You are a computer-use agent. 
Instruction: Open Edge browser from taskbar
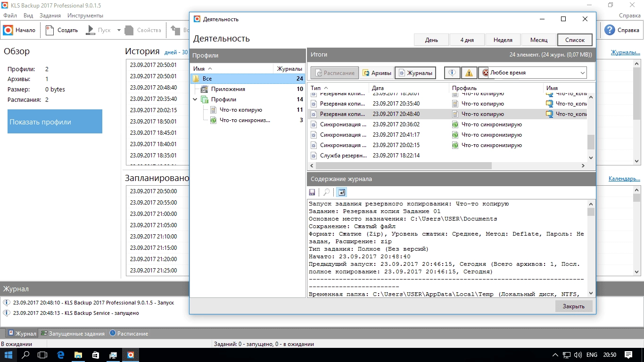[x=61, y=354]
